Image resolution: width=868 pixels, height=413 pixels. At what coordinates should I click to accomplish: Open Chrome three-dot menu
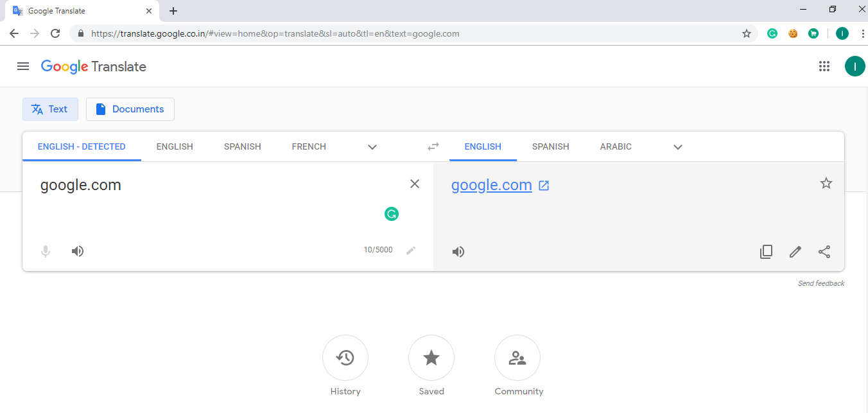(x=863, y=33)
